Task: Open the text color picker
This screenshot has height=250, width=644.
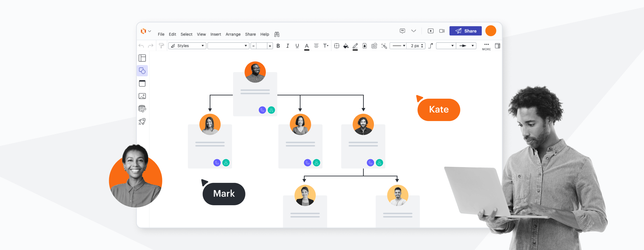Action: (307, 46)
